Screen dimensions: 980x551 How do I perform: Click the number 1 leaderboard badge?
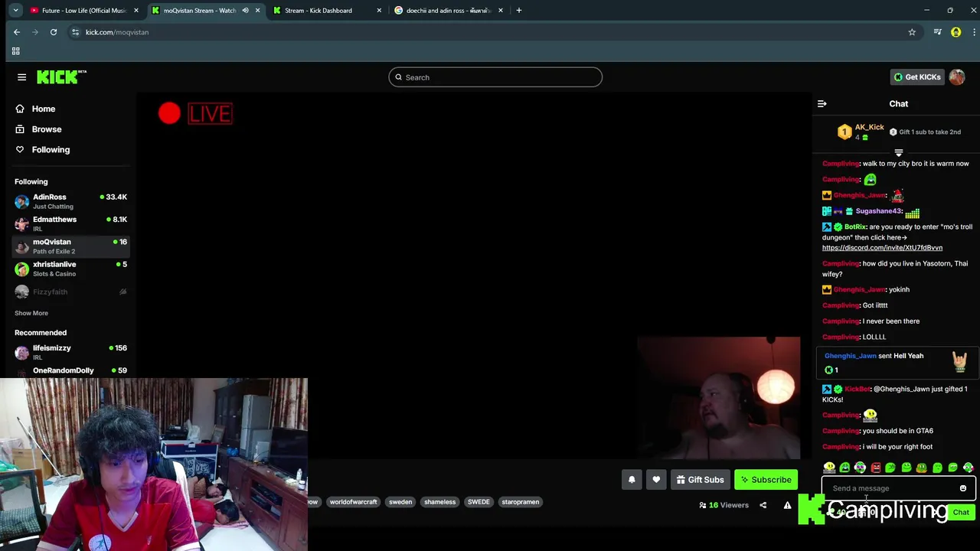[844, 132]
